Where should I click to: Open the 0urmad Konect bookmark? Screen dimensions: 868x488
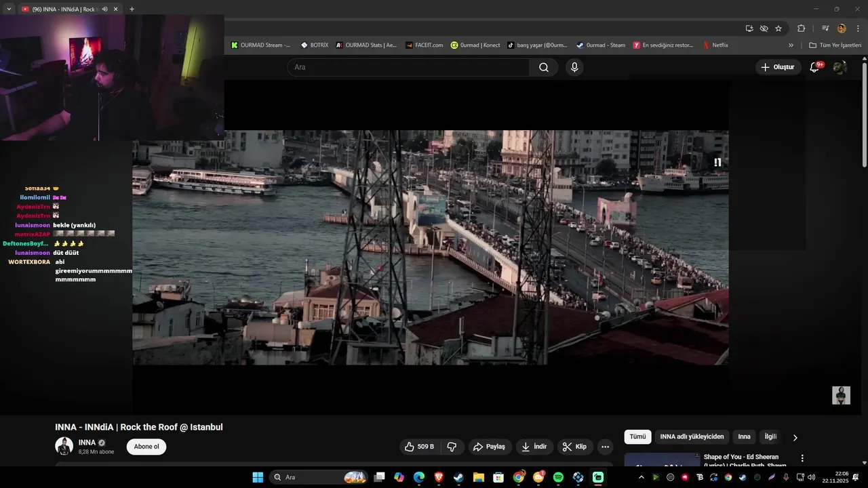pos(475,45)
